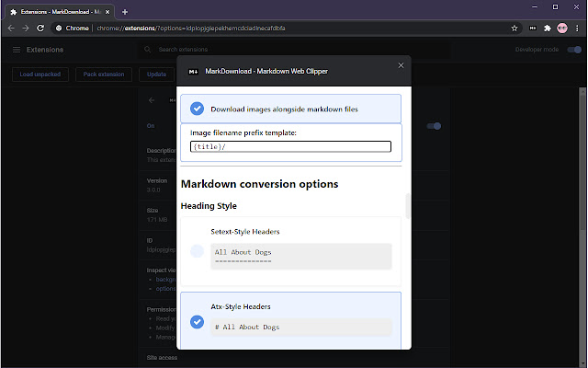Open the Extensions hamburger menu
Image resolution: width=588 pixels, height=368 pixels.
coord(17,50)
